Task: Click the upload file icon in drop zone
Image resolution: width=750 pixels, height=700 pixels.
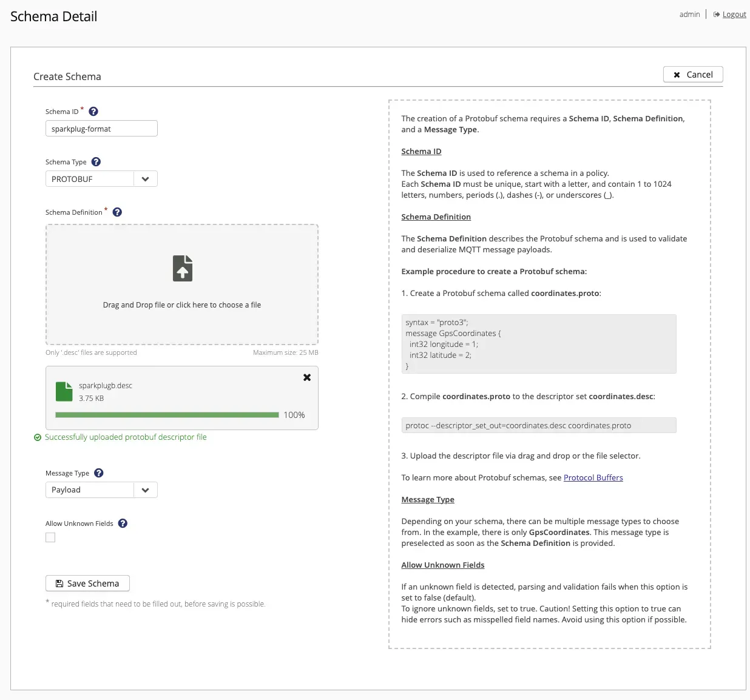Action: [x=183, y=268]
